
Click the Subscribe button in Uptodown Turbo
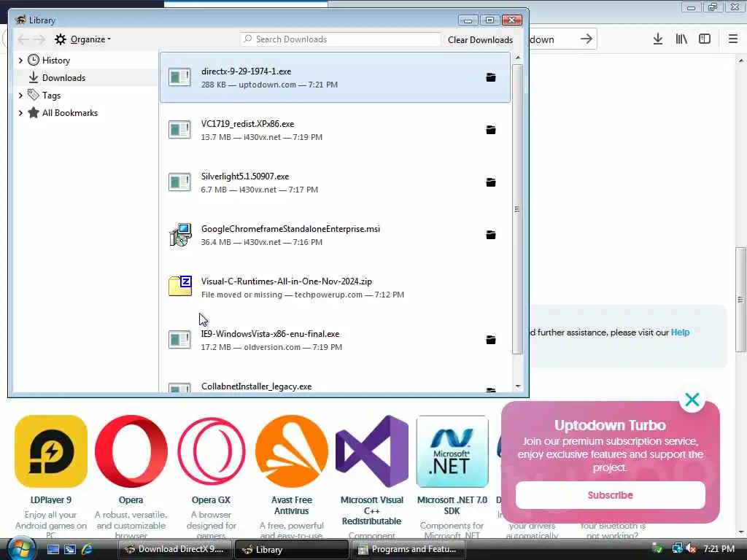[x=611, y=495]
